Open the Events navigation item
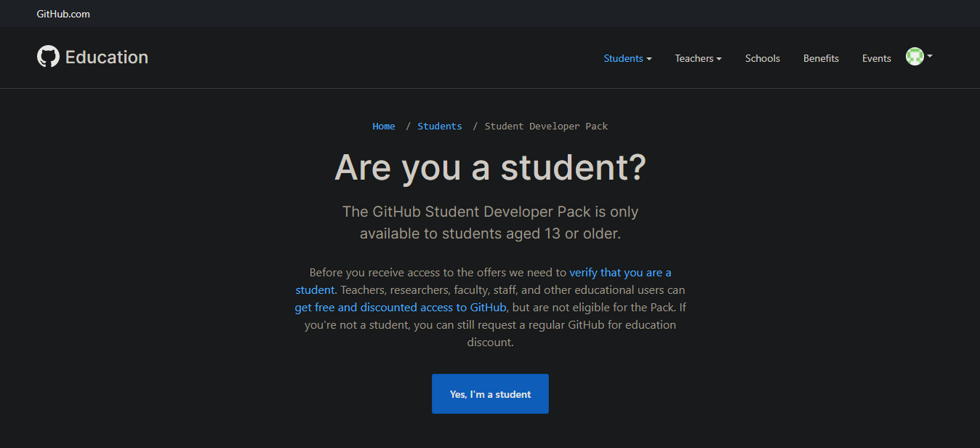980x448 pixels. click(x=877, y=58)
